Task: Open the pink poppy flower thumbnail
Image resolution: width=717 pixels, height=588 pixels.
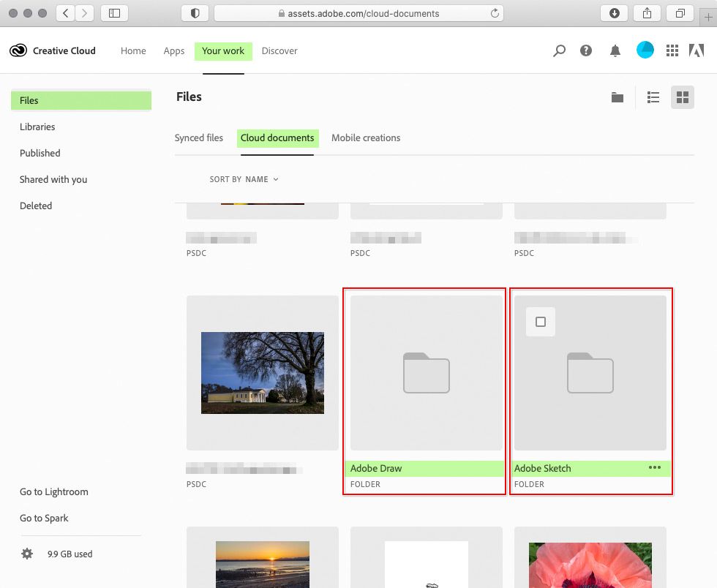Action: tap(590, 565)
